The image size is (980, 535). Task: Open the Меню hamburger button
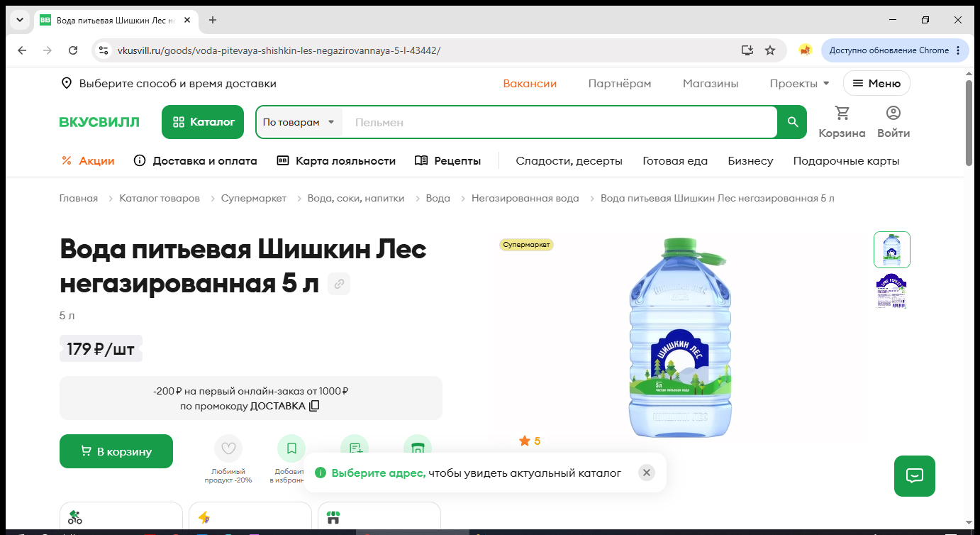point(876,83)
